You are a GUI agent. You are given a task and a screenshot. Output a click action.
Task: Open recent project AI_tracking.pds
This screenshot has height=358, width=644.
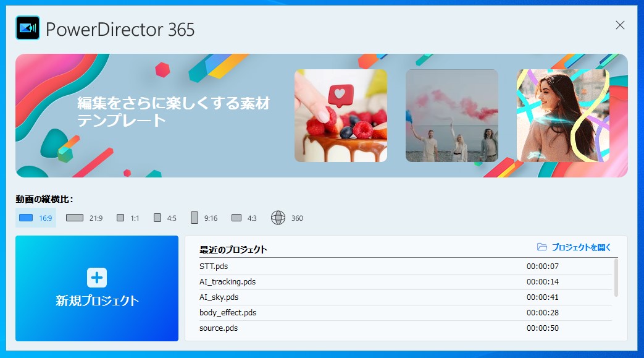[406, 282]
